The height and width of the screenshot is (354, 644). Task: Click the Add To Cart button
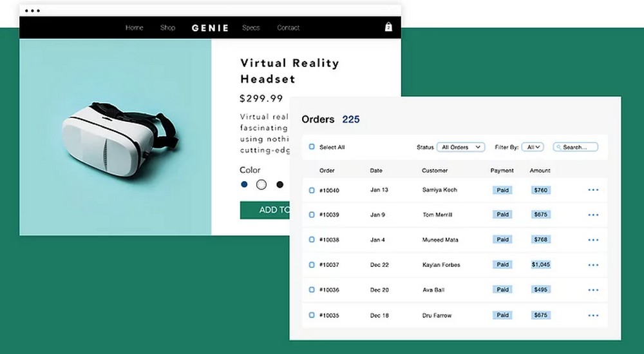[265, 210]
